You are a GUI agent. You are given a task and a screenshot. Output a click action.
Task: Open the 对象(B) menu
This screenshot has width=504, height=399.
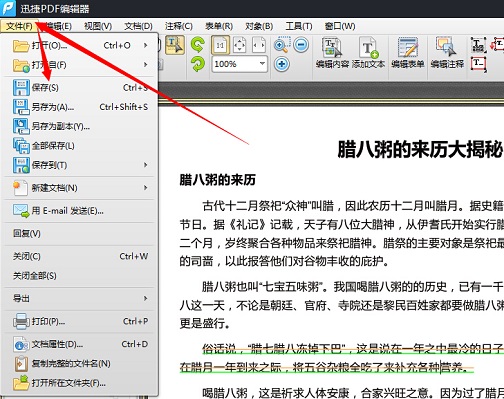pos(259,26)
